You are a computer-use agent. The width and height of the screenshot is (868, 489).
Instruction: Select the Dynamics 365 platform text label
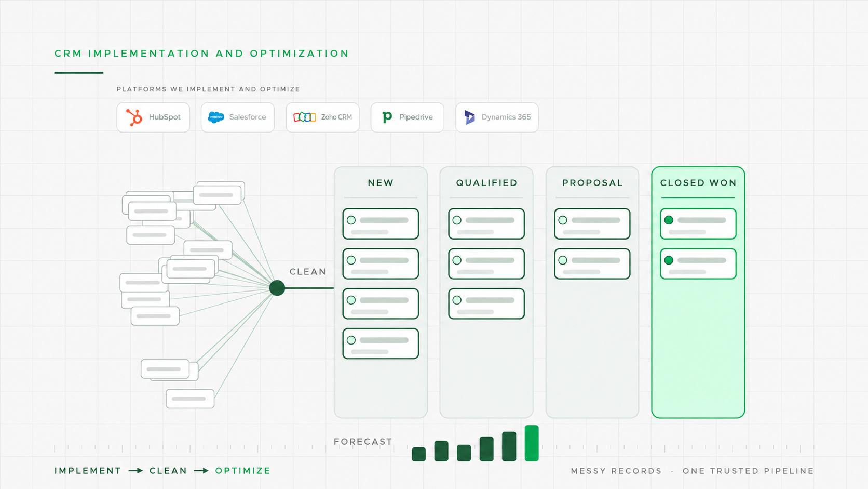[x=506, y=117]
